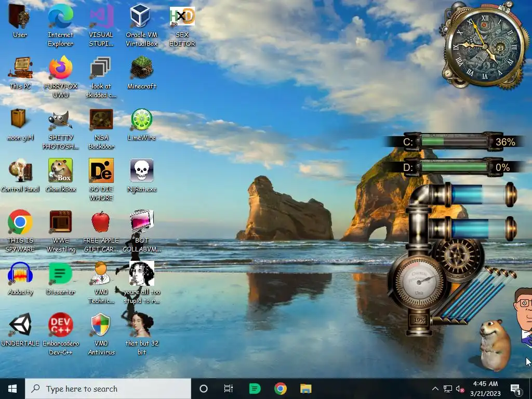Select the VISUAL STUPI... desktop shortcut

[x=101, y=25]
